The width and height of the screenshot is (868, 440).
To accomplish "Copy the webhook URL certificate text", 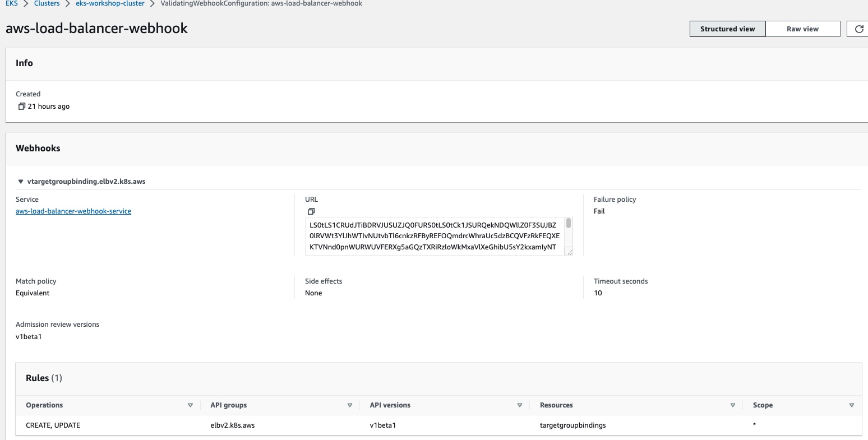I will click(311, 211).
